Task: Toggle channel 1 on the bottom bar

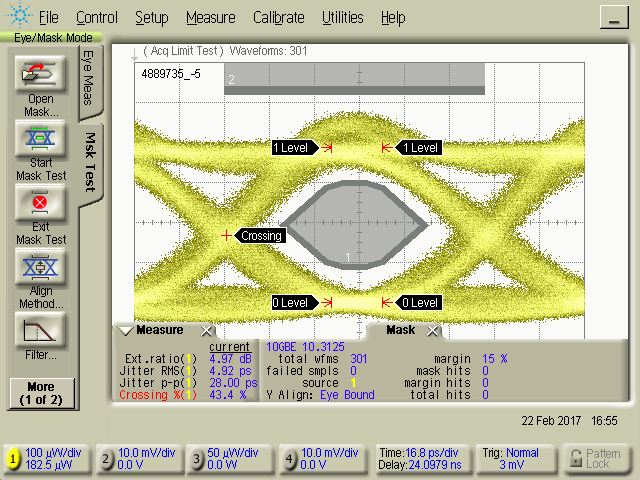Action: coord(14,459)
